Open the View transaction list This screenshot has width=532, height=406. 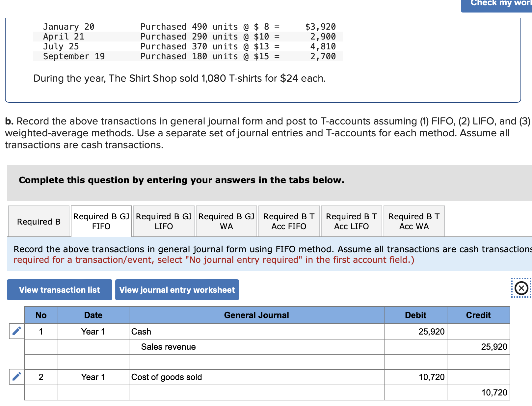tap(59, 290)
